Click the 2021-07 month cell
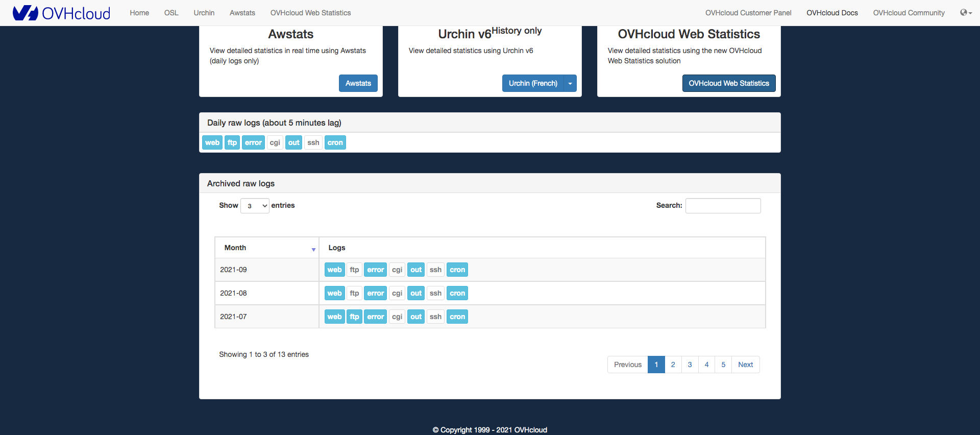 click(267, 317)
